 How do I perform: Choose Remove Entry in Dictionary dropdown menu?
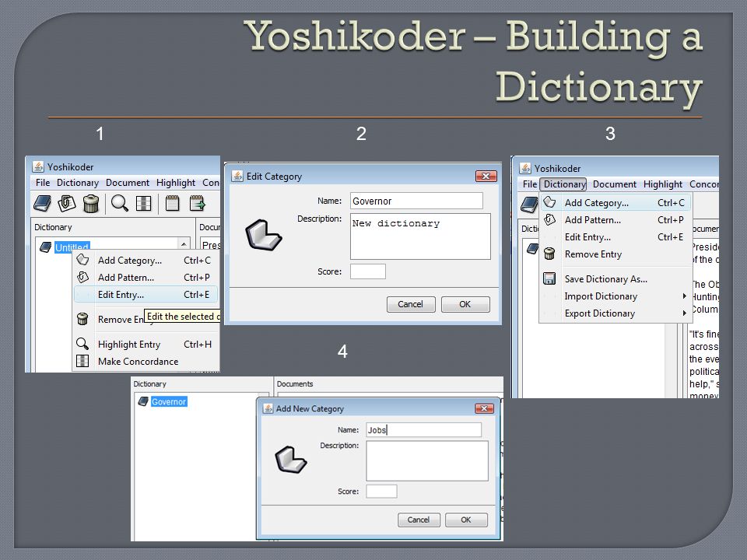point(615,254)
